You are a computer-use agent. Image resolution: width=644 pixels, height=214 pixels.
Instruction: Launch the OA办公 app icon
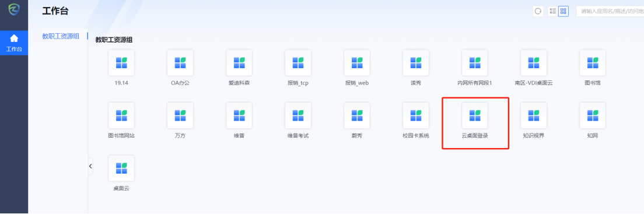click(x=180, y=63)
